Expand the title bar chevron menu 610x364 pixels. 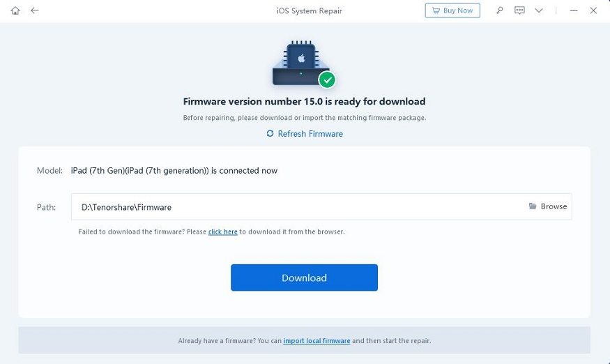coord(539,10)
